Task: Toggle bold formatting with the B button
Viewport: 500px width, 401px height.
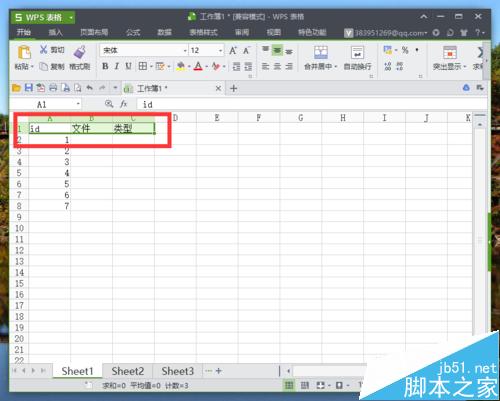Action: click(x=105, y=66)
